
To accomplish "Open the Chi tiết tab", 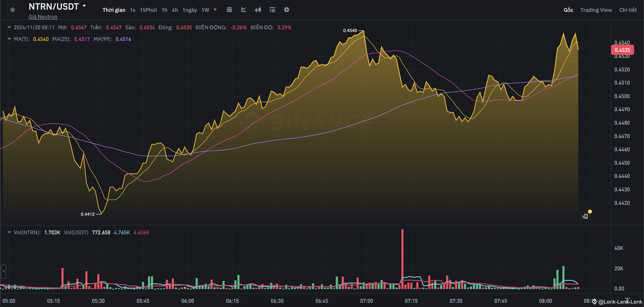I will point(628,10).
